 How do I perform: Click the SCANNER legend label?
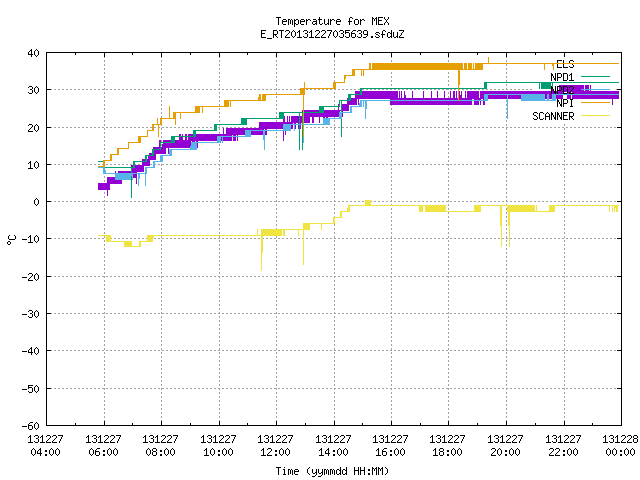pos(553,116)
